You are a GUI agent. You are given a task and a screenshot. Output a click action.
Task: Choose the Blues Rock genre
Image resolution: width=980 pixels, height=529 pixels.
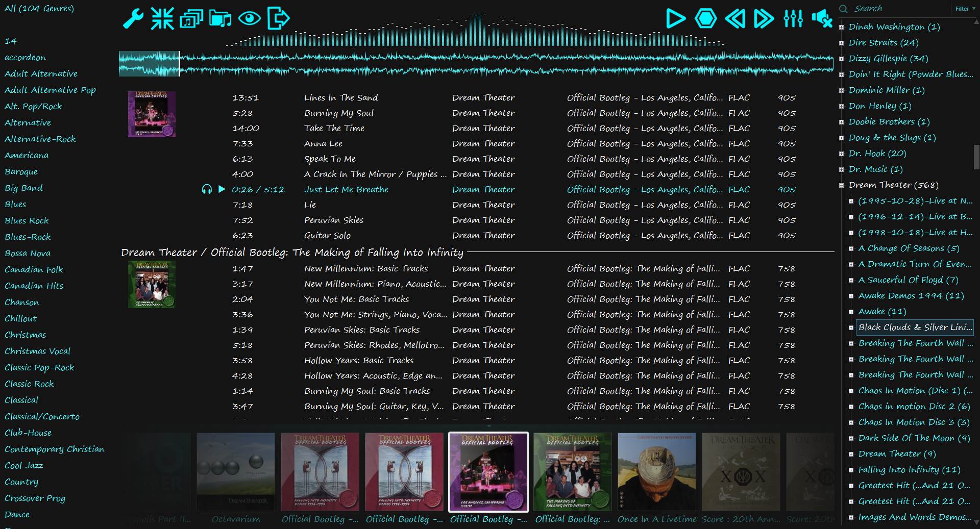pyautogui.click(x=27, y=221)
